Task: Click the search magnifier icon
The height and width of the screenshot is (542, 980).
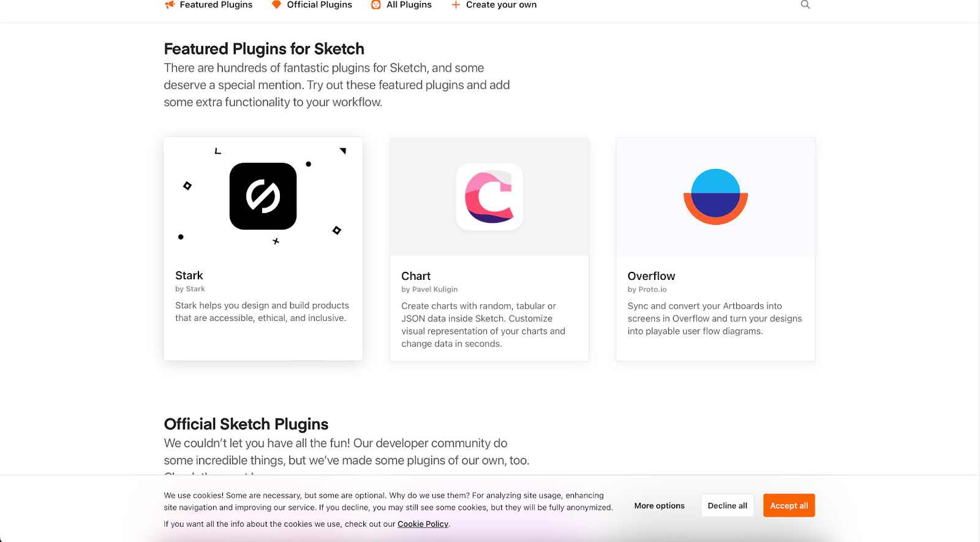Action: 805,5
